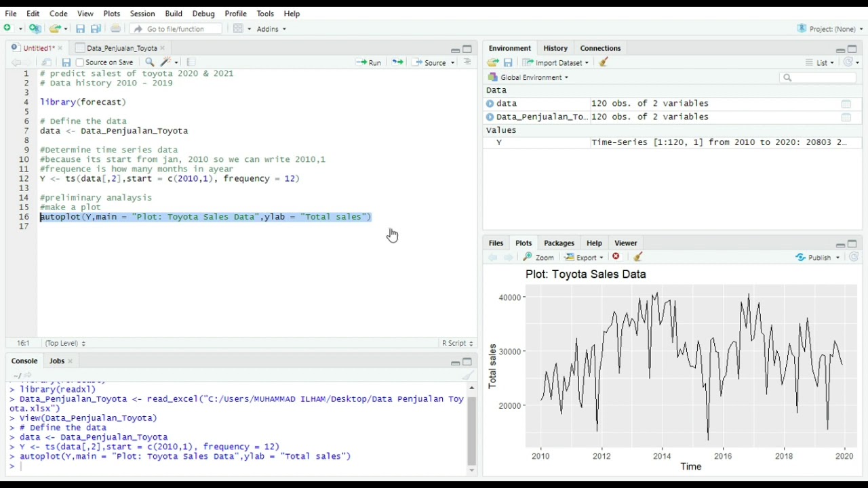The height and width of the screenshot is (488, 868).
Task: Refresh the current plot
Action: pos(854,258)
